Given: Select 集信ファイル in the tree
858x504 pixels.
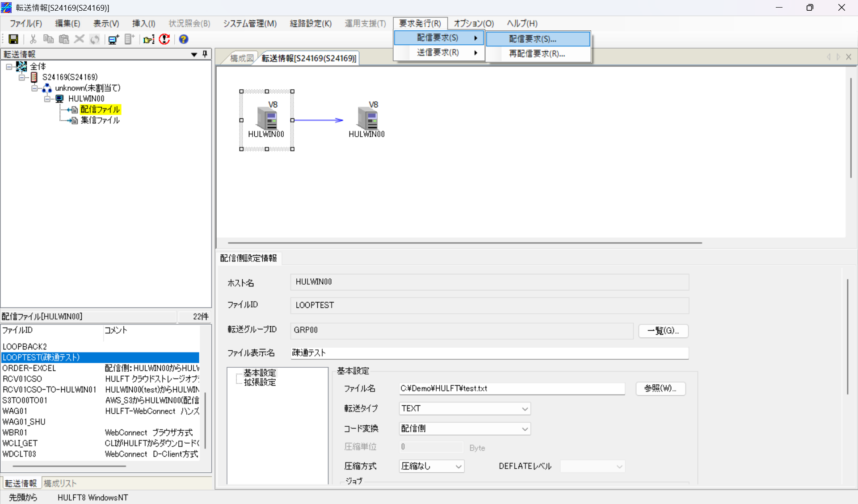Looking at the screenshot, I should (100, 120).
